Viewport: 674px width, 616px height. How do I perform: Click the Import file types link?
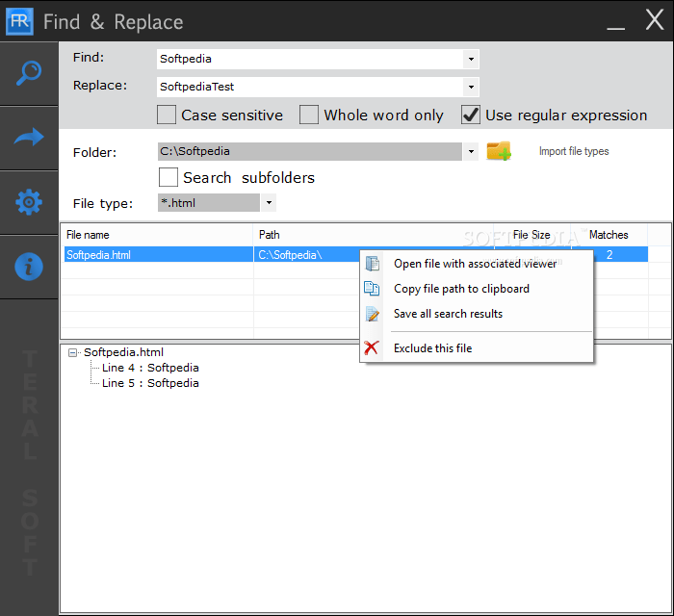(x=574, y=151)
